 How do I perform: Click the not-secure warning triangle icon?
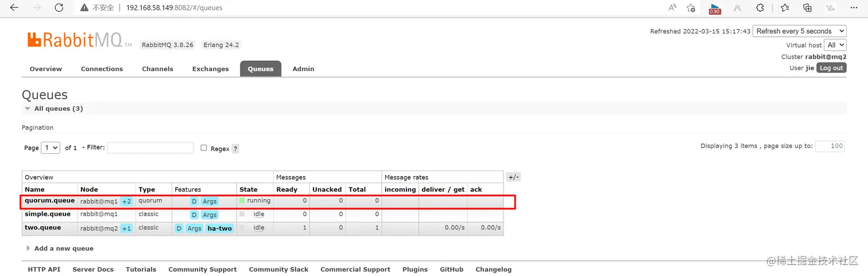pyautogui.click(x=84, y=8)
